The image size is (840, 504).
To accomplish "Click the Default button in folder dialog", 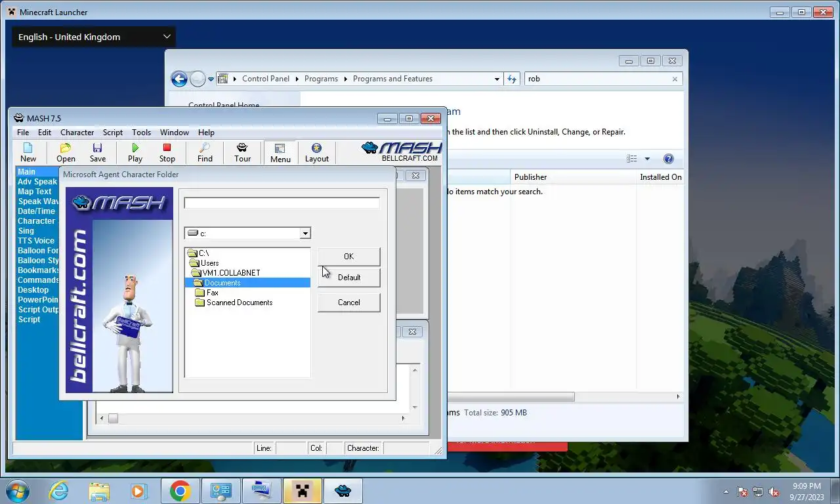I will pos(348,277).
